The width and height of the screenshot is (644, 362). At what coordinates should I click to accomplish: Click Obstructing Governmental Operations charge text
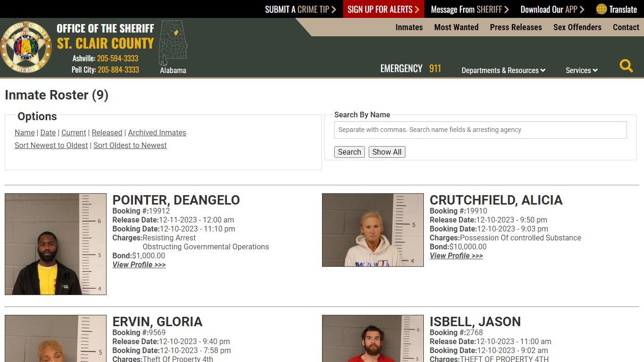coord(206,247)
